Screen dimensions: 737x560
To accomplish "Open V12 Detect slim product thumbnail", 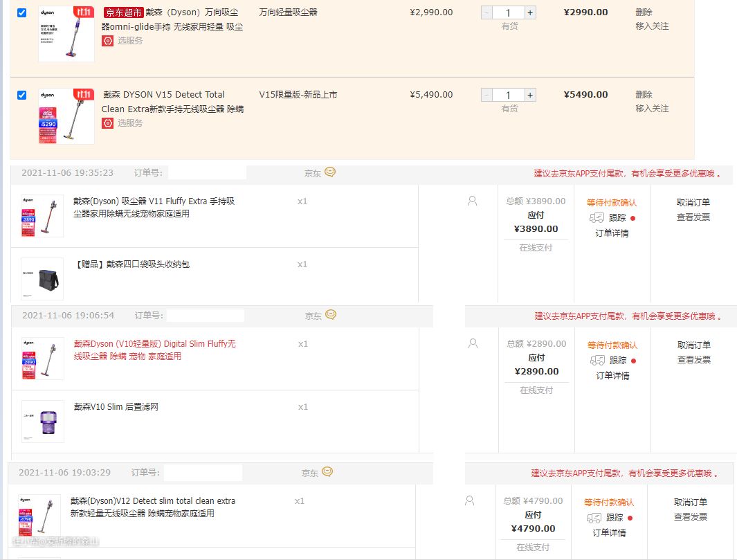I will pos(39,515).
